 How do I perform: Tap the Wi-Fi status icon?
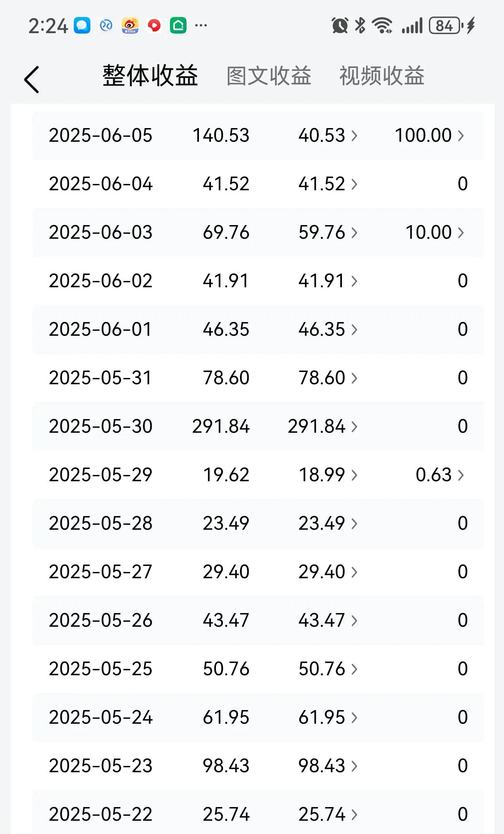click(382, 26)
